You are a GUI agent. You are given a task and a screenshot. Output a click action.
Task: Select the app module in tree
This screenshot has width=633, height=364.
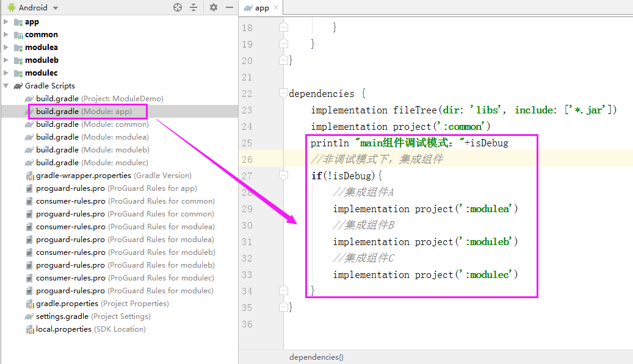click(x=32, y=22)
